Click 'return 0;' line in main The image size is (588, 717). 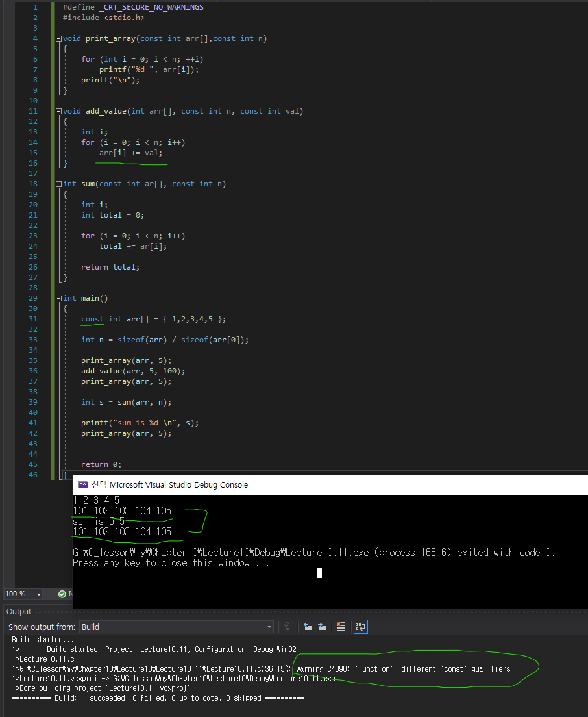(101, 464)
